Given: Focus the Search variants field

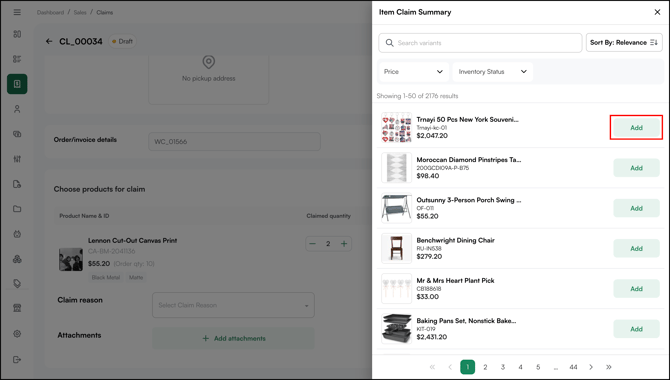Looking at the screenshot, I should click(x=480, y=43).
